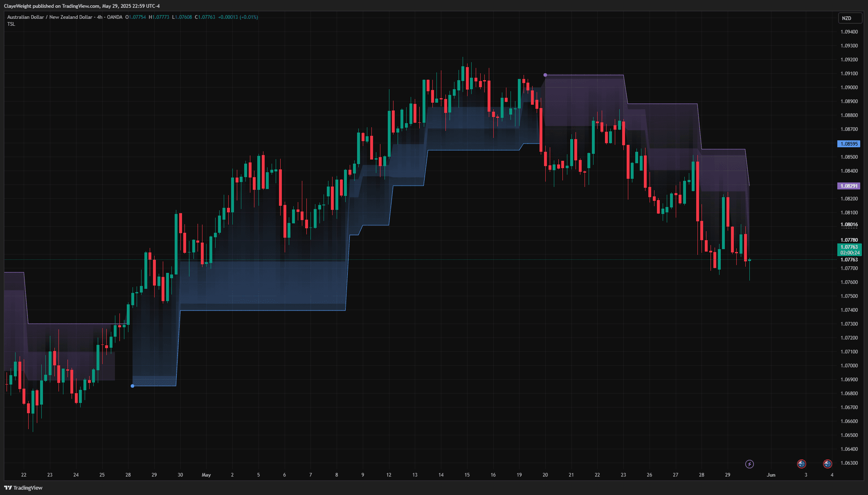This screenshot has width=868, height=495.
Task: Click the purple anchor dot starting the TSL band
Action: (545, 74)
